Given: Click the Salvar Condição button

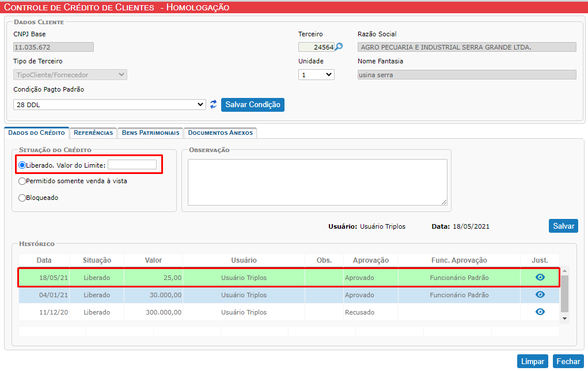Looking at the screenshot, I should (x=253, y=105).
